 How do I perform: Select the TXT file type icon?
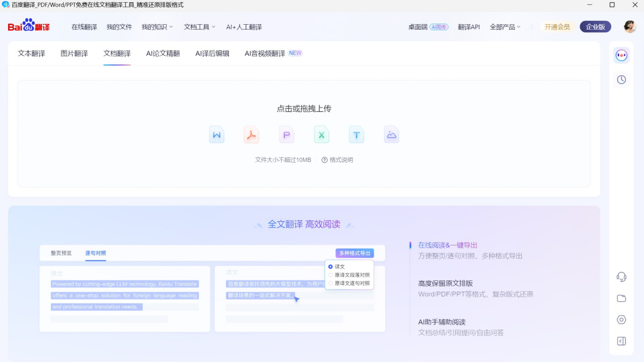coord(356,134)
